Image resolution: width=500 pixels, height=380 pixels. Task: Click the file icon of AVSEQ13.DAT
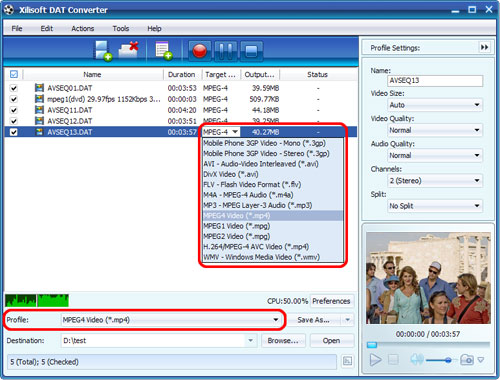pyautogui.click(x=39, y=132)
